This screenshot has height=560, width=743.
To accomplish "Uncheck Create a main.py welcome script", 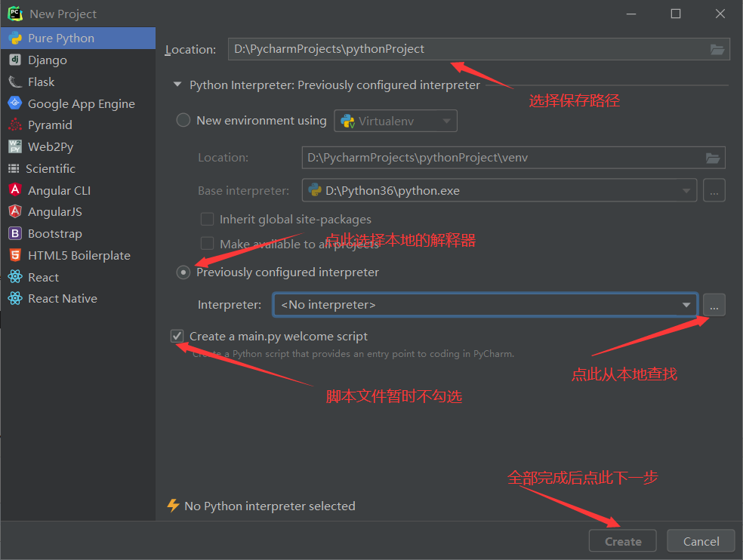I will pyautogui.click(x=177, y=336).
